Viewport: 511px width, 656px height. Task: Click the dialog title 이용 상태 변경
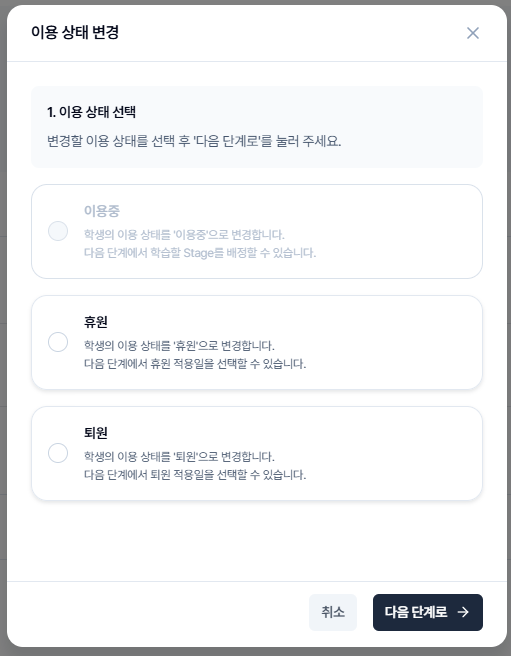pyautogui.click(x=75, y=32)
